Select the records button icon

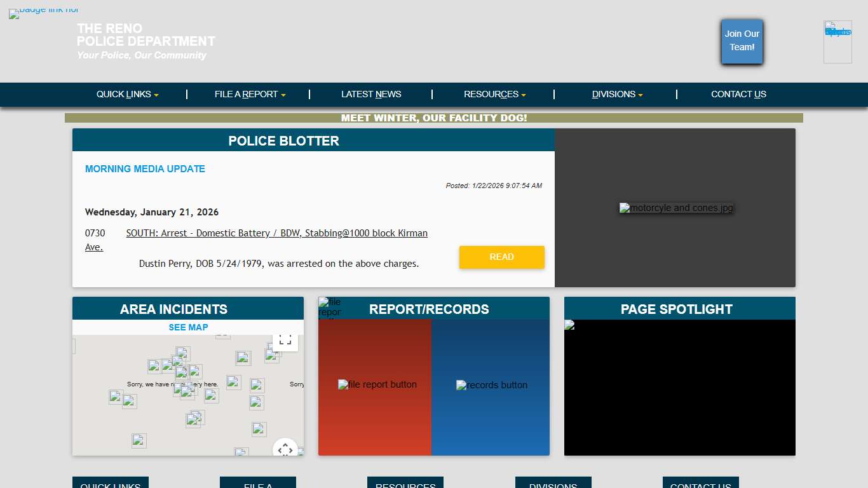(x=491, y=384)
